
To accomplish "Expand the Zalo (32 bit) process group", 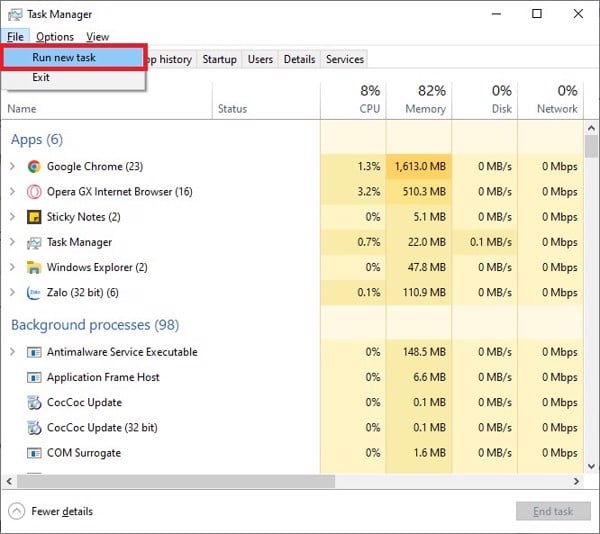I will pos(13,293).
